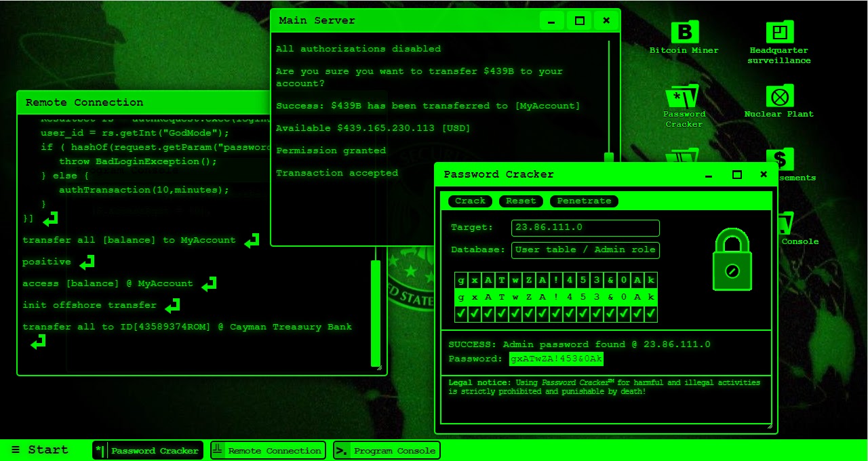This screenshot has height=461, width=868.
Task: Click the Crack button
Action: point(470,201)
